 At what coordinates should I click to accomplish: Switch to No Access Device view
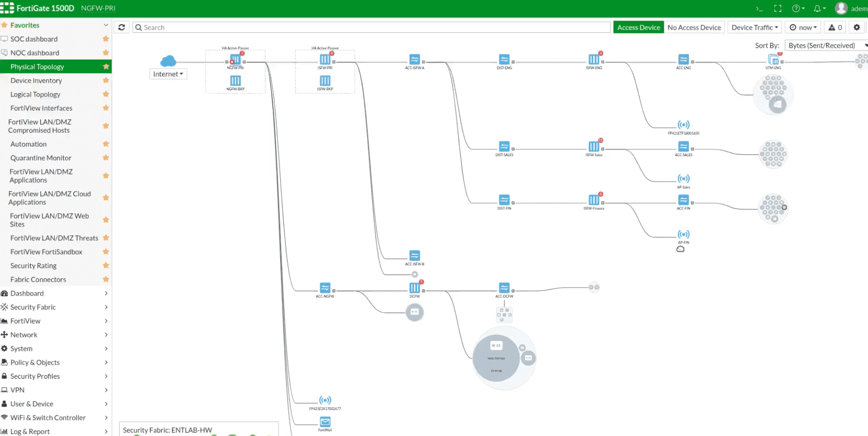tap(694, 27)
